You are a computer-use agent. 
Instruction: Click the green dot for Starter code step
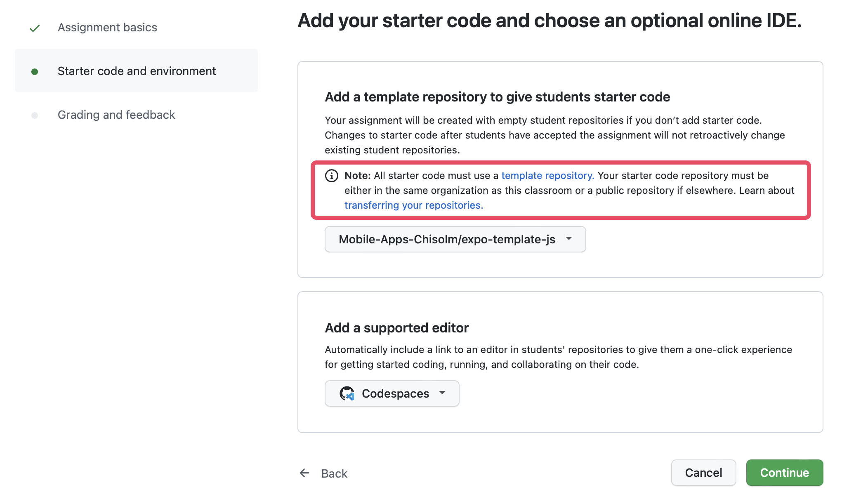click(x=35, y=72)
